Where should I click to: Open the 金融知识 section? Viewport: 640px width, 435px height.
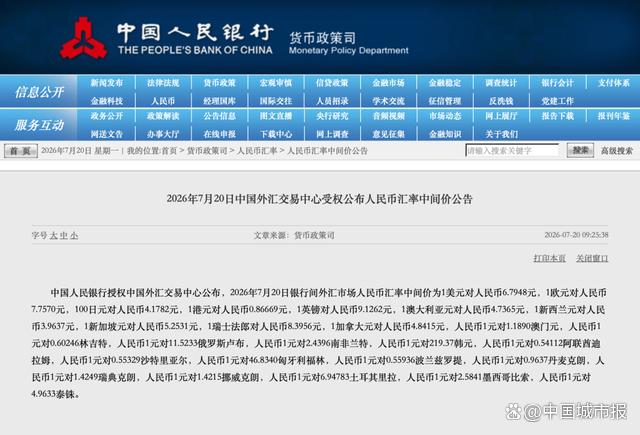tap(445, 134)
